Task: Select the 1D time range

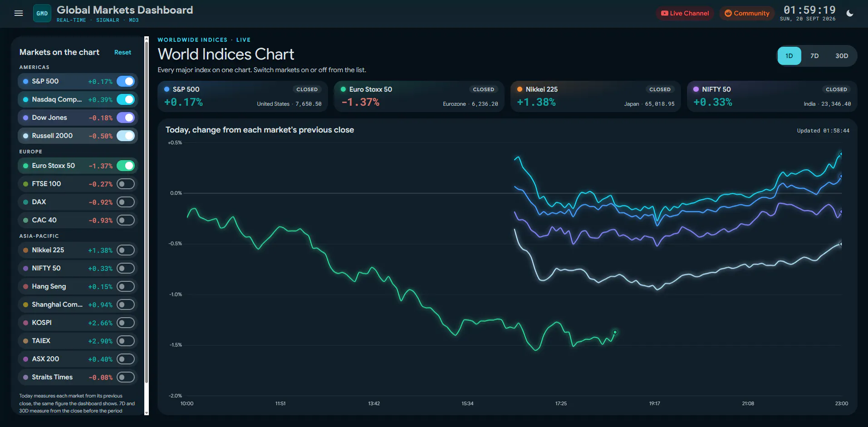Action: [789, 56]
